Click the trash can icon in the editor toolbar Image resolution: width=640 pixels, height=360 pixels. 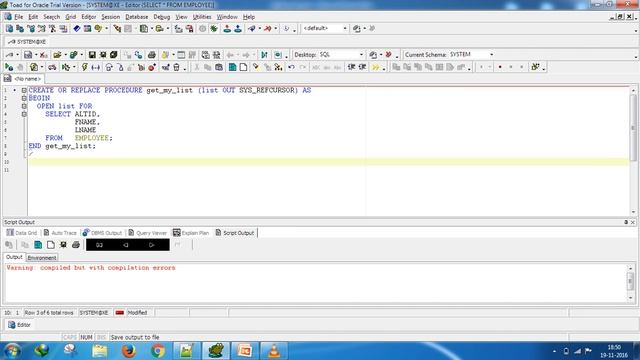coord(176,67)
